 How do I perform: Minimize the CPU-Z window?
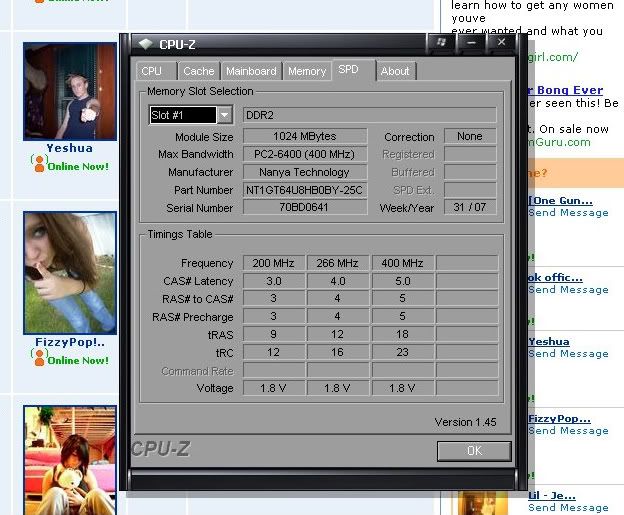click(471, 43)
